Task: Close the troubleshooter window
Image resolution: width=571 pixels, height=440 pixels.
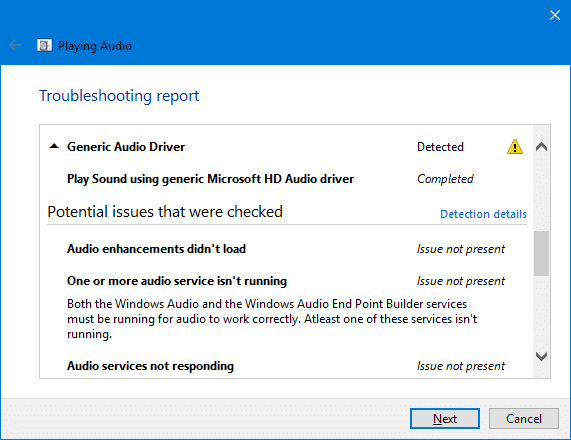Action: coord(555,15)
